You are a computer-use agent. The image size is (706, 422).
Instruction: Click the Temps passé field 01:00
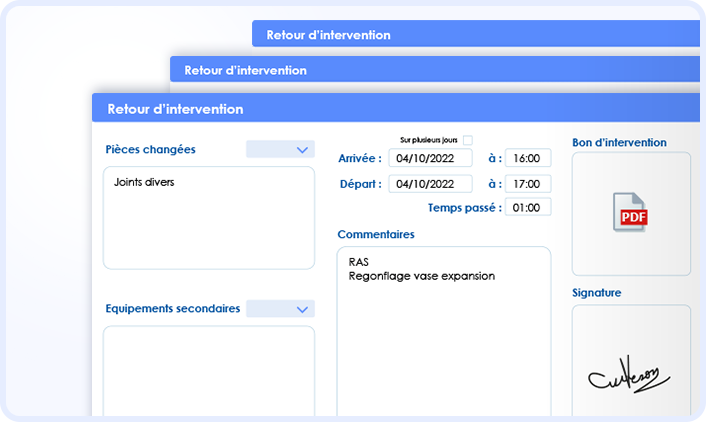528,207
